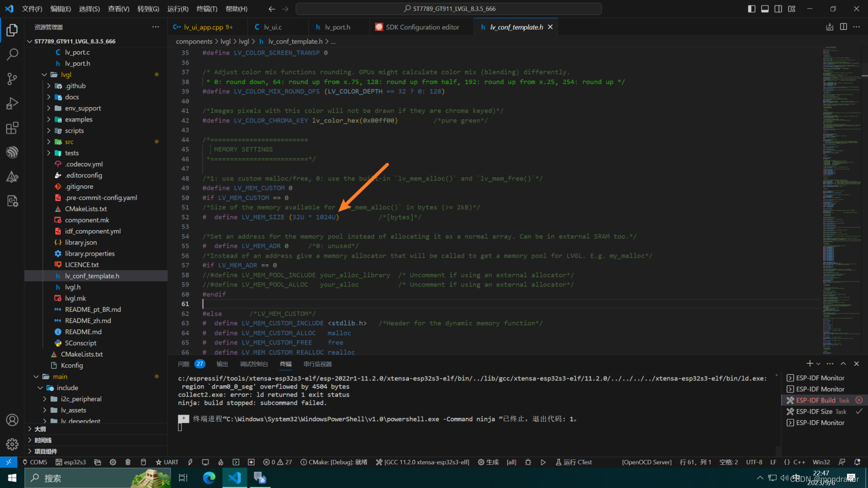The width and height of the screenshot is (868, 488).
Task: Close the lv_conf_template.h tab
Action: pos(550,27)
